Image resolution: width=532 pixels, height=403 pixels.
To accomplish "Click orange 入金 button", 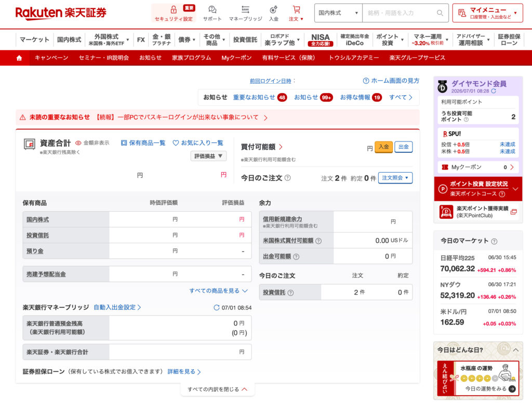I will coord(384,147).
